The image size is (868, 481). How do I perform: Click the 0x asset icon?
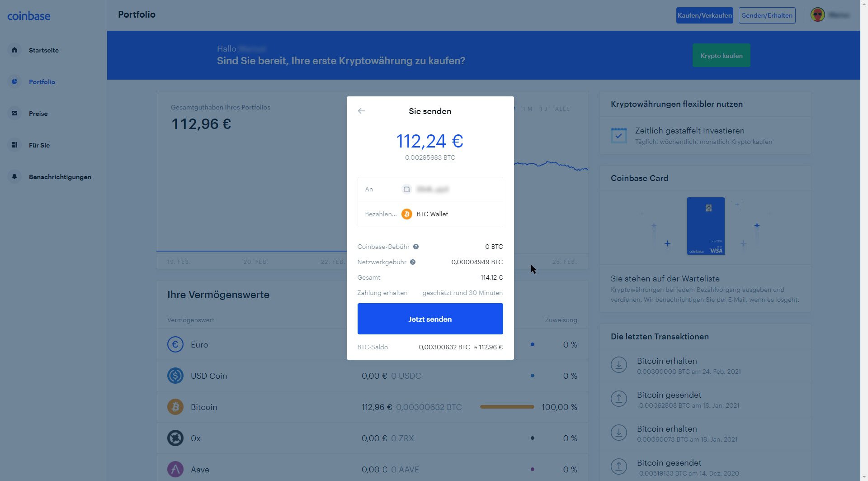175,438
